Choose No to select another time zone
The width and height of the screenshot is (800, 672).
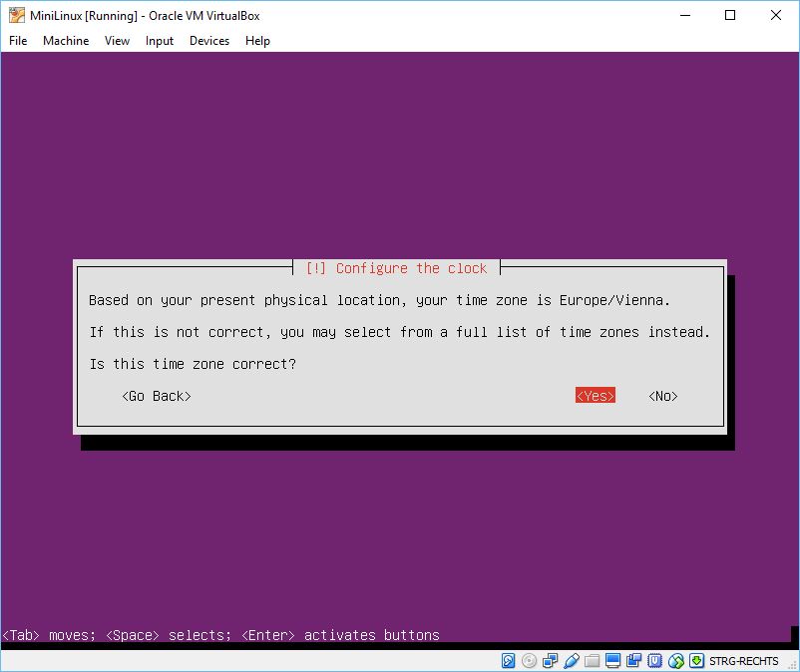pyautogui.click(x=663, y=396)
